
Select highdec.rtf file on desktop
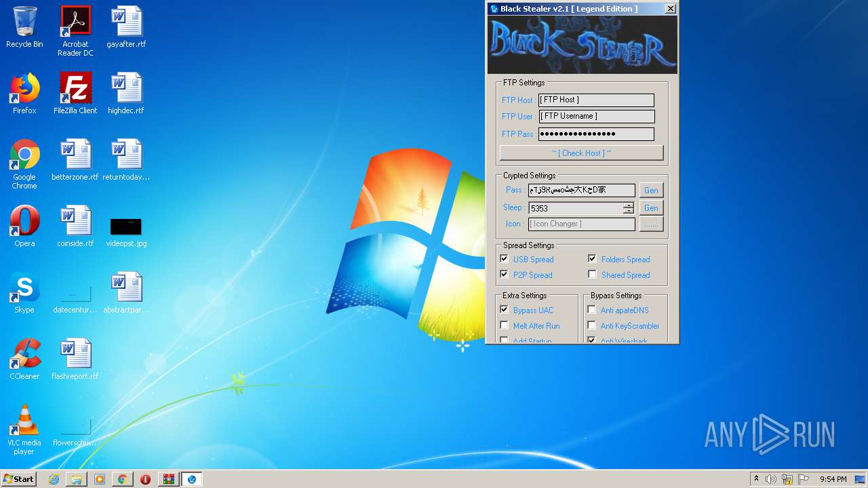pos(126,94)
